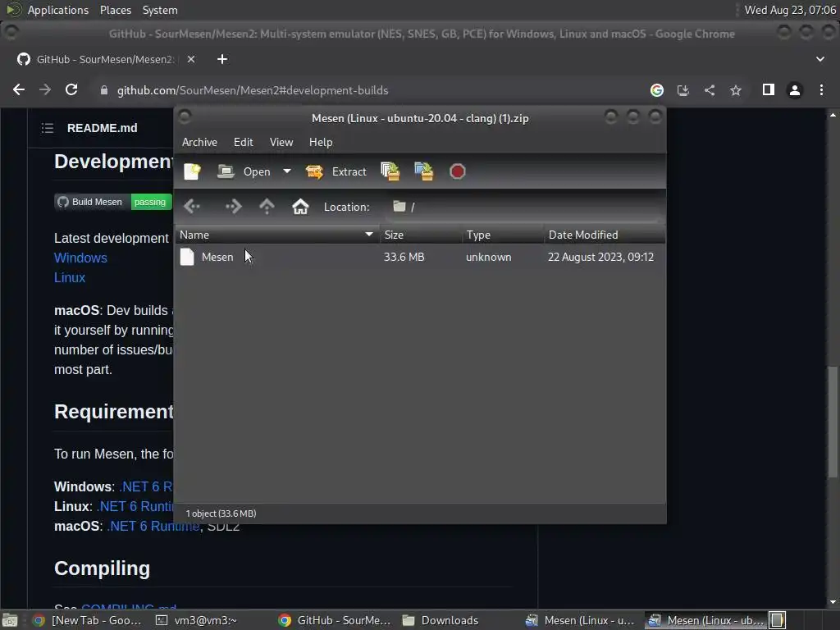Open the Archive menu
Screen dimensions: 840x630
click(199, 142)
